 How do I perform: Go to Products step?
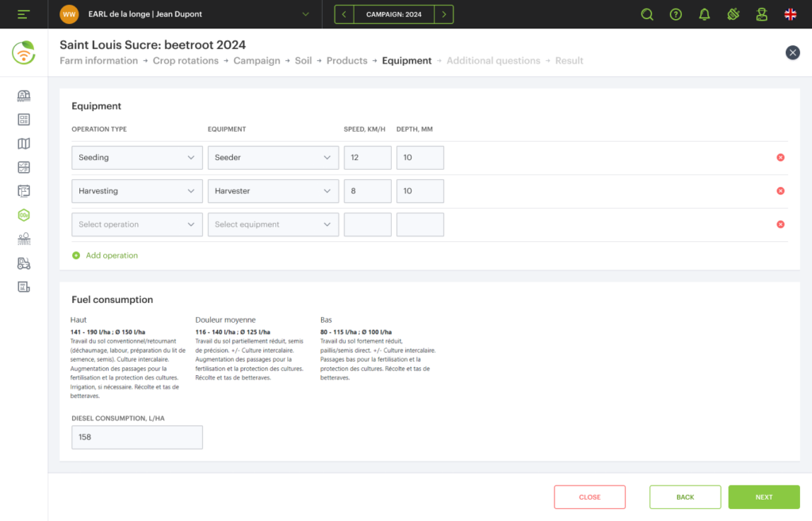[x=347, y=60]
